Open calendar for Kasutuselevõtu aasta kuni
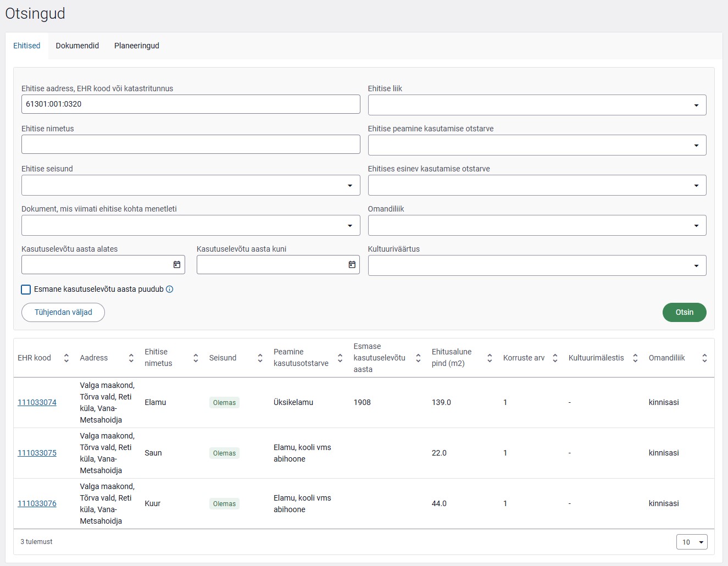728x566 pixels. (x=352, y=265)
